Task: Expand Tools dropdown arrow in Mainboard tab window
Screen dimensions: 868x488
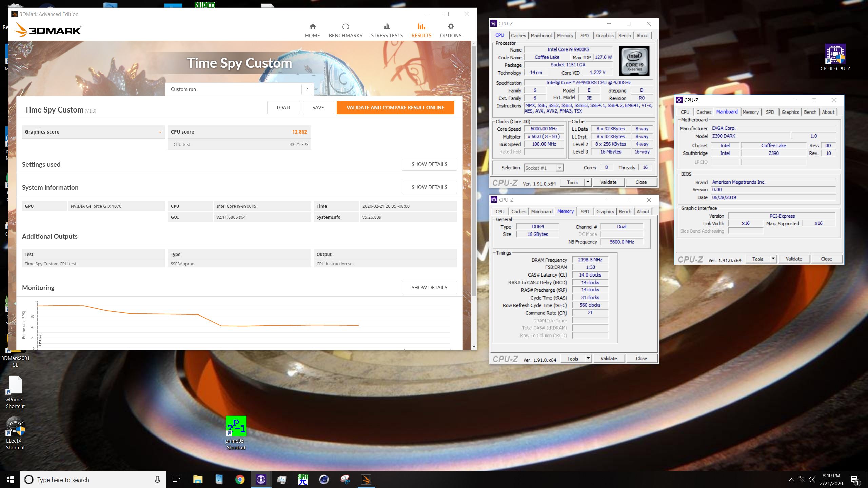Action: pyautogui.click(x=773, y=259)
